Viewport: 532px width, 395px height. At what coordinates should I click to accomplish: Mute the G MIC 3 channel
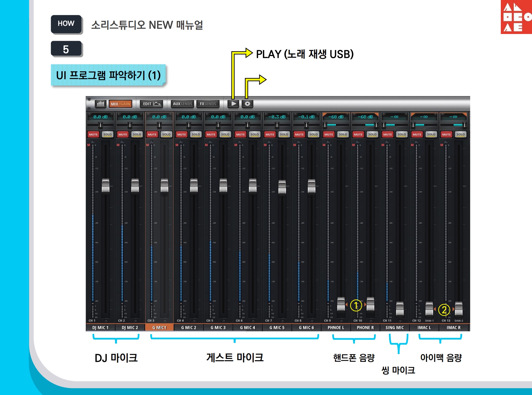[x=211, y=135]
